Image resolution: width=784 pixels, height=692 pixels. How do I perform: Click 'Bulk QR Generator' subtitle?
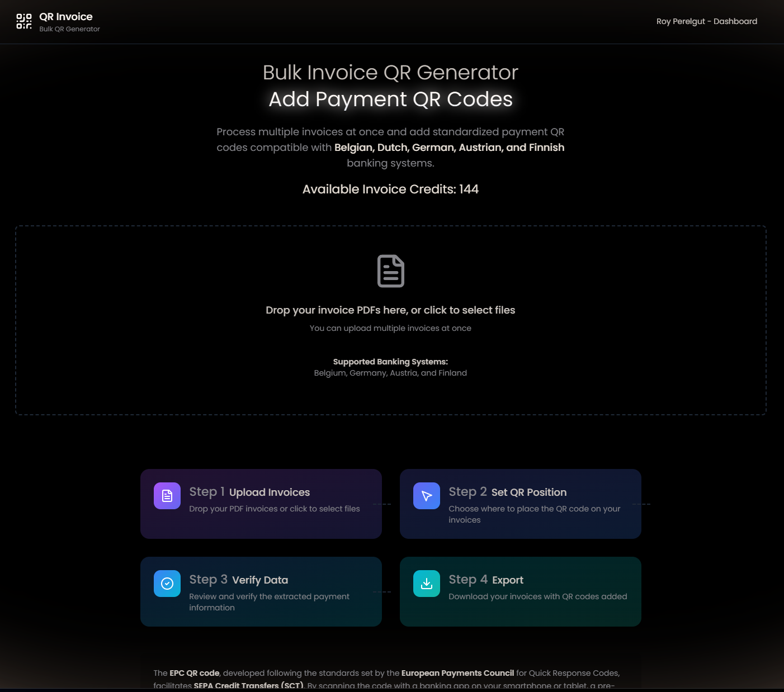coord(69,29)
